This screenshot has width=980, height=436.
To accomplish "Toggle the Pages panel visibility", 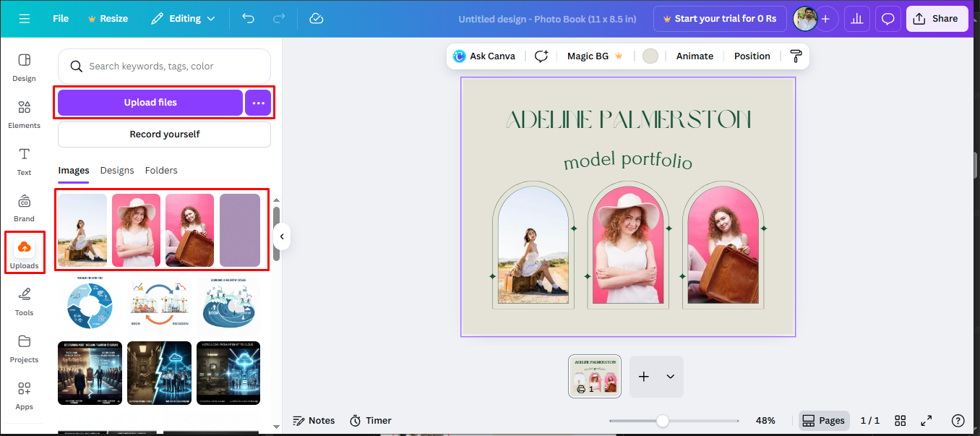I will [823, 420].
